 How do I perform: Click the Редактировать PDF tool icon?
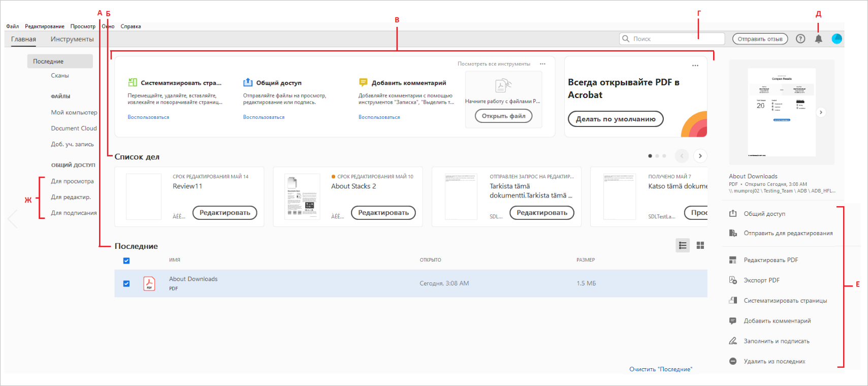tap(733, 260)
